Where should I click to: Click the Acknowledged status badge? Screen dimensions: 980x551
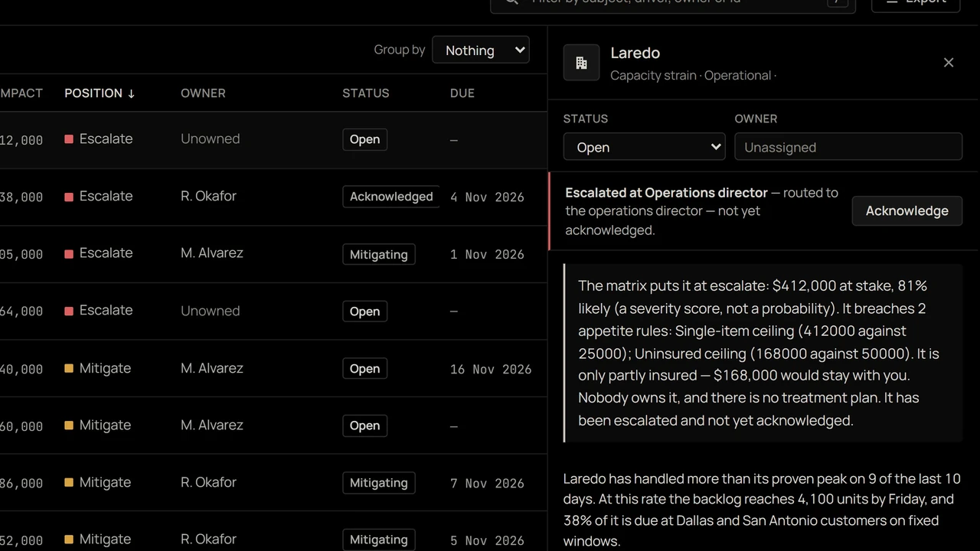(391, 197)
